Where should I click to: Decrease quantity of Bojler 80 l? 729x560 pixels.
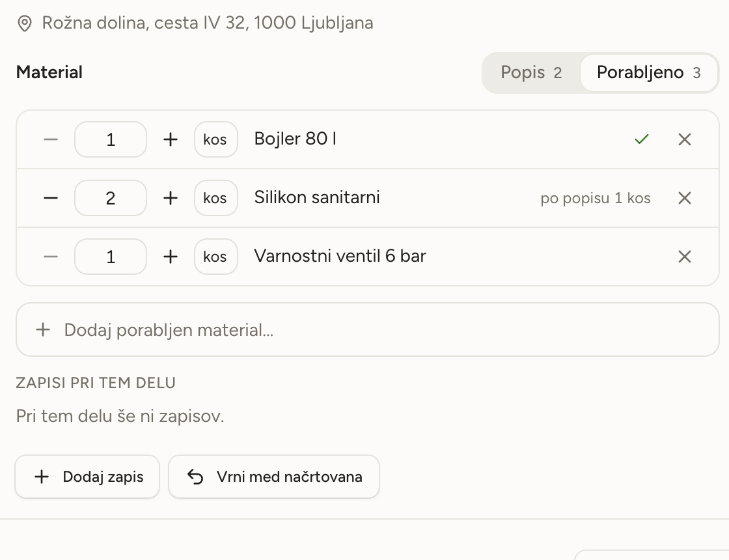point(51,139)
